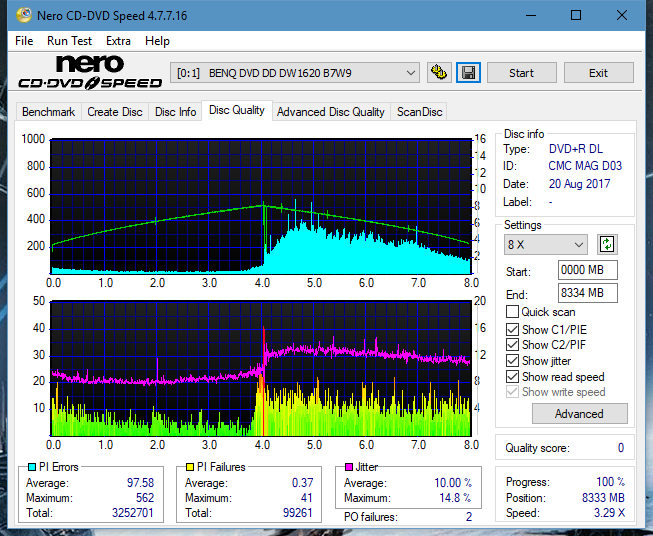Open the 8 X speed dropdown
This screenshot has height=536, width=653.
click(546, 244)
